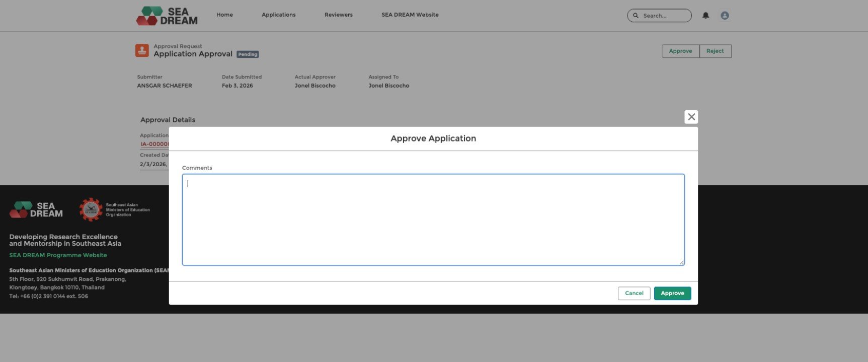The height and width of the screenshot is (362, 868).
Task: Click the search magnifier icon
Action: pos(636,16)
